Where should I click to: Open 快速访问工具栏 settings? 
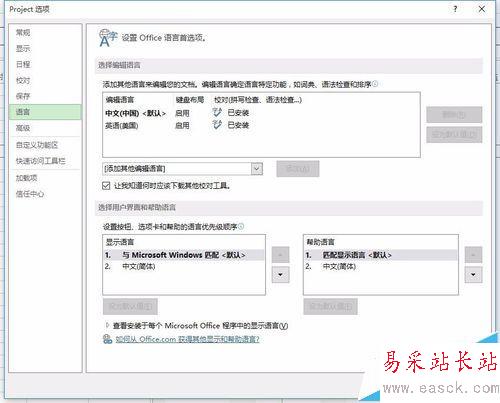(41, 161)
